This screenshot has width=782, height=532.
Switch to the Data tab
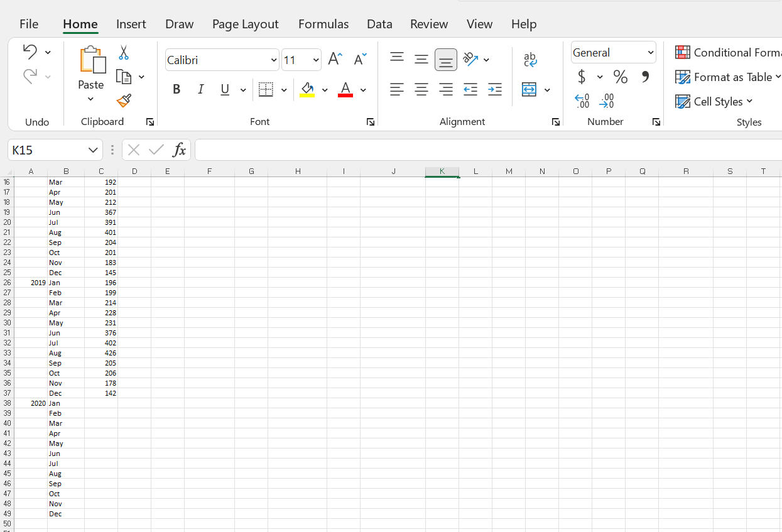click(x=379, y=24)
